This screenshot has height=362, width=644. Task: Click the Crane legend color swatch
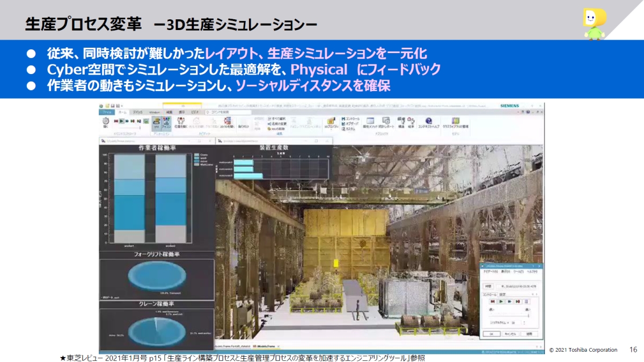(x=196, y=154)
